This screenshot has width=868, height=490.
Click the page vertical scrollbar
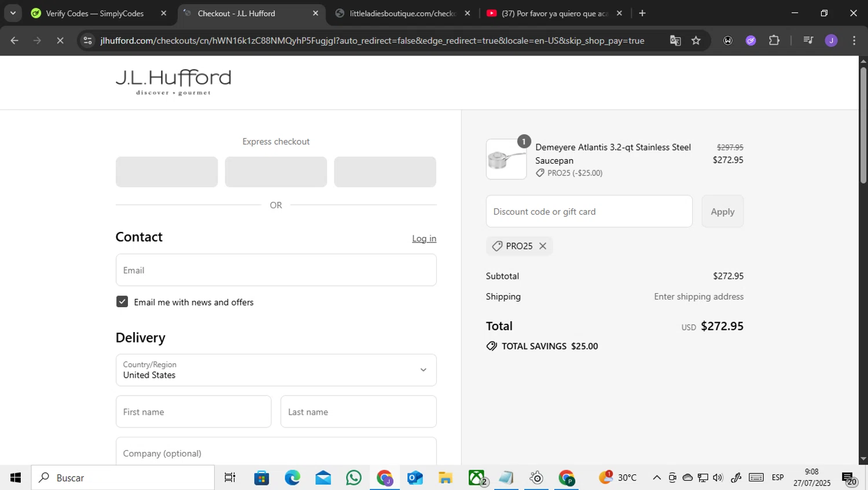coord(863,126)
